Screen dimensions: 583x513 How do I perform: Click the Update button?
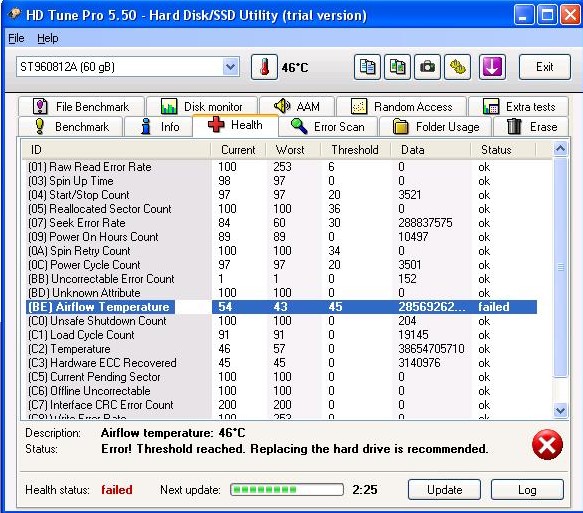point(444,490)
